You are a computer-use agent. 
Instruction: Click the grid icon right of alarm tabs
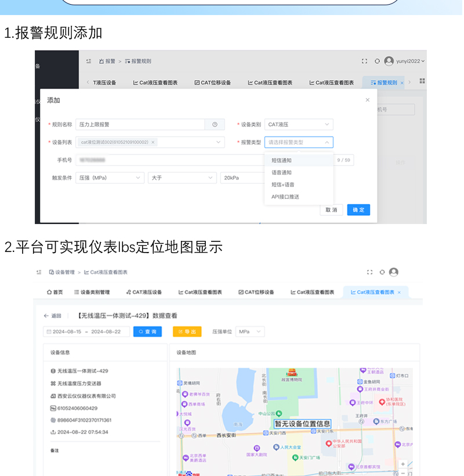point(422,81)
